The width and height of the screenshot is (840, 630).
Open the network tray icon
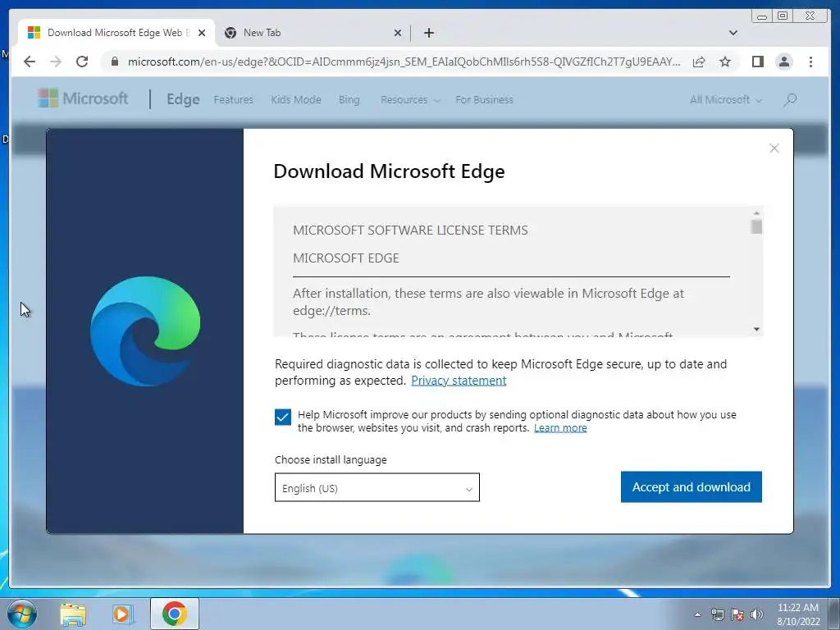[717, 614]
